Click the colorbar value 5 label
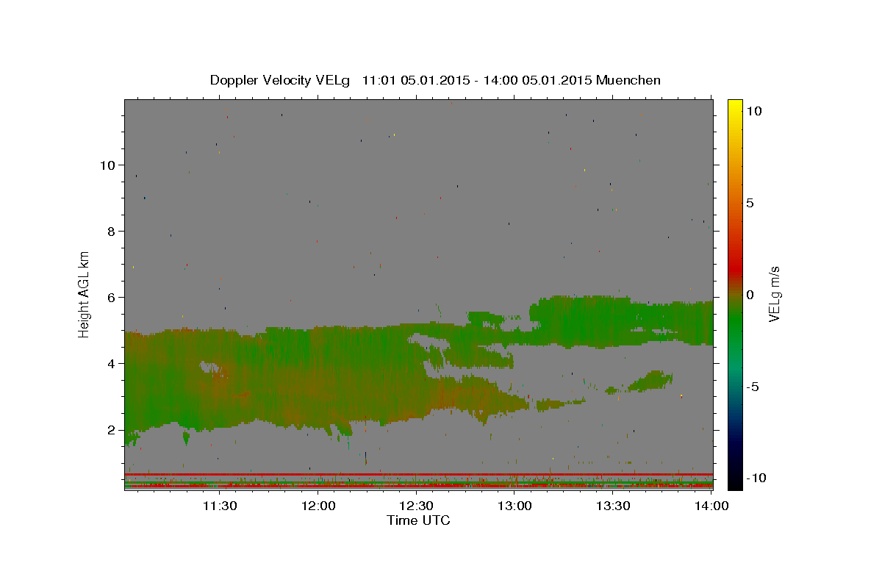882x588 pixels. (750, 202)
